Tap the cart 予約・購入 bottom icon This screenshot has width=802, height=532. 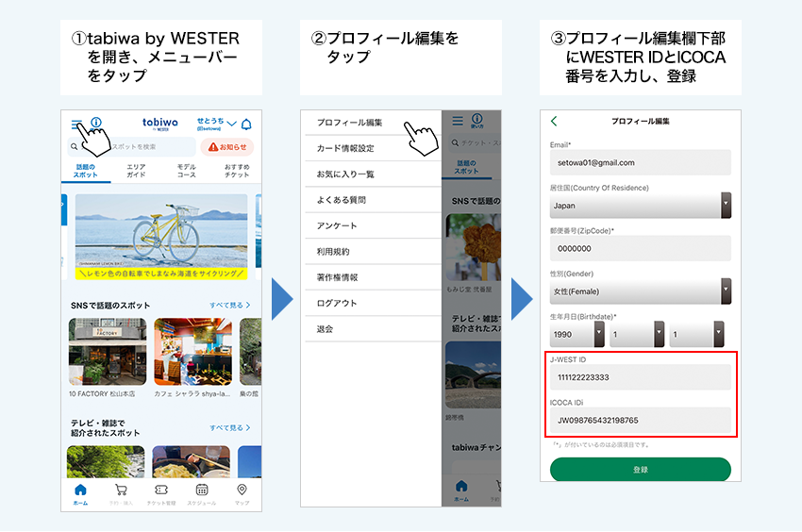[x=121, y=494]
